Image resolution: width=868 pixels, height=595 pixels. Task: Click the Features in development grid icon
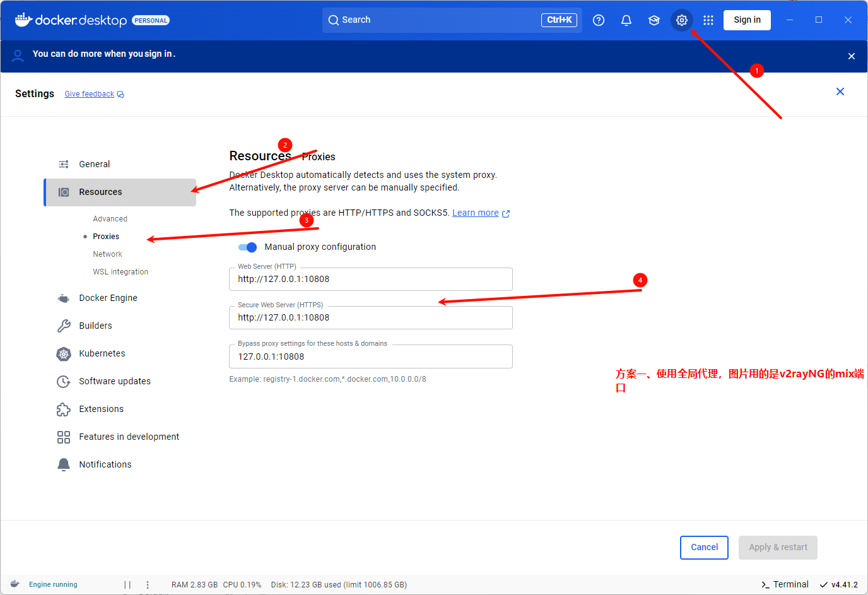click(64, 437)
